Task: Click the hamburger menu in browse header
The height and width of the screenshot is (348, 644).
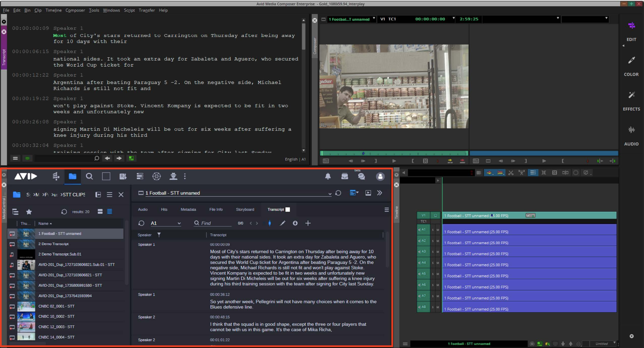Action: (109, 194)
